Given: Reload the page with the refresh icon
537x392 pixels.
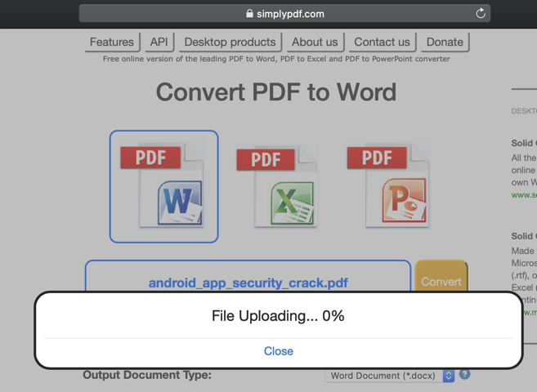Looking at the screenshot, I should pyautogui.click(x=481, y=13).
